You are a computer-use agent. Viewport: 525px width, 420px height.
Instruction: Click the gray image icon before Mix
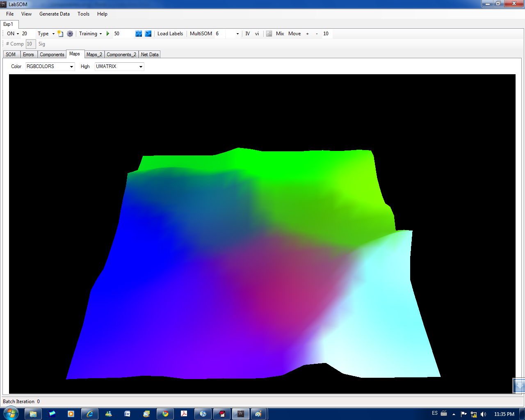click(269, 34)
